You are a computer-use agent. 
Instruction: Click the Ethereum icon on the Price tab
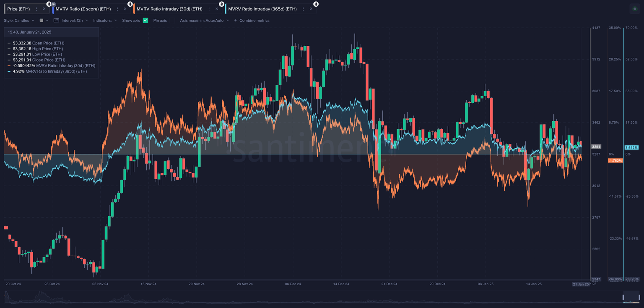tap(49, 3)
